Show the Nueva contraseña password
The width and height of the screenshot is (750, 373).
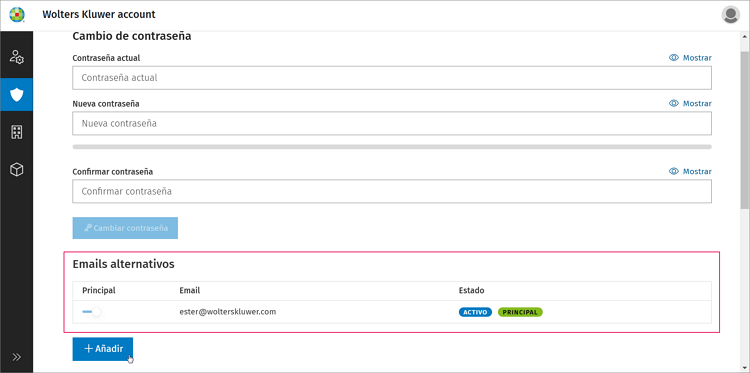[x=690, y=103]
